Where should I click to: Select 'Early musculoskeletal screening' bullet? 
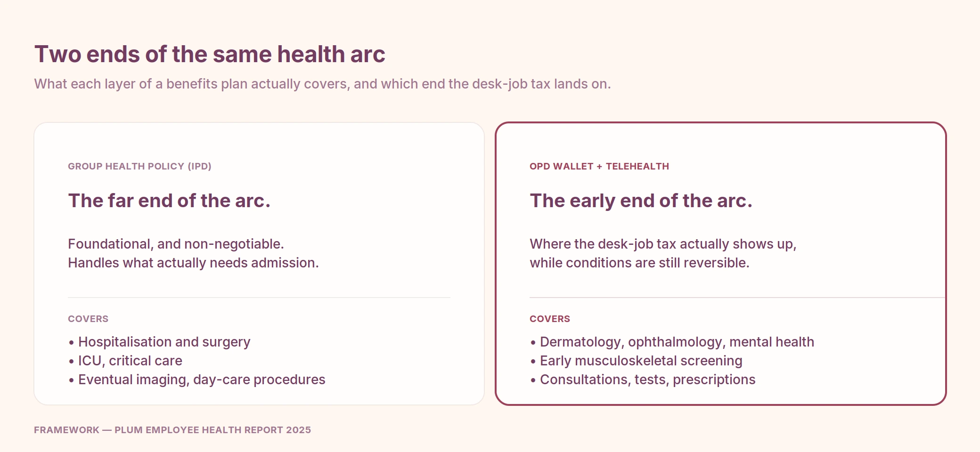636,361
